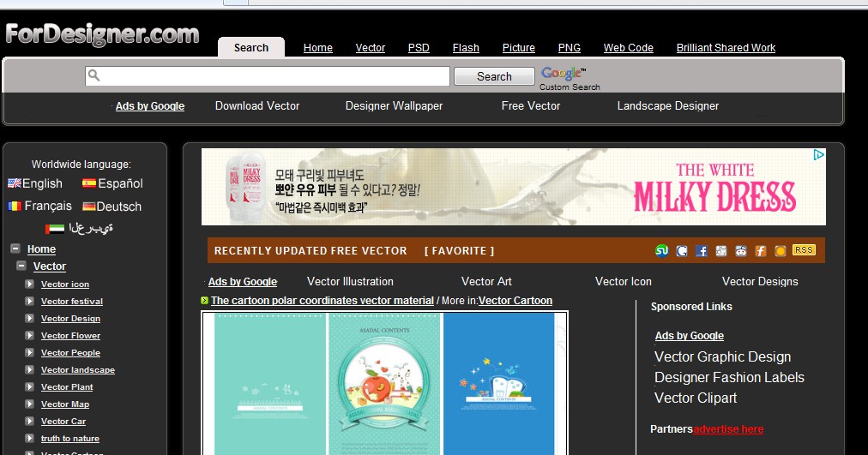868x455 pixels.
Task: Expand the Vector Design arrow
Action: coord(29,318)
